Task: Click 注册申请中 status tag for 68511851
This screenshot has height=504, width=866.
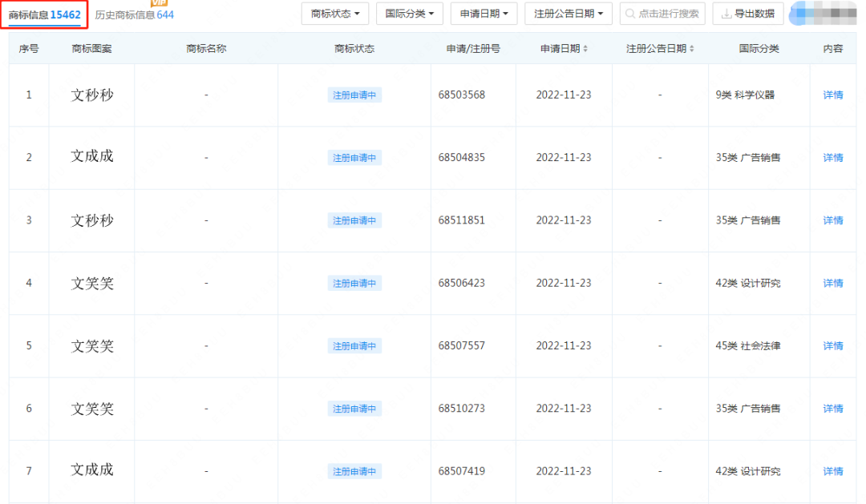Action: point(354,220)
